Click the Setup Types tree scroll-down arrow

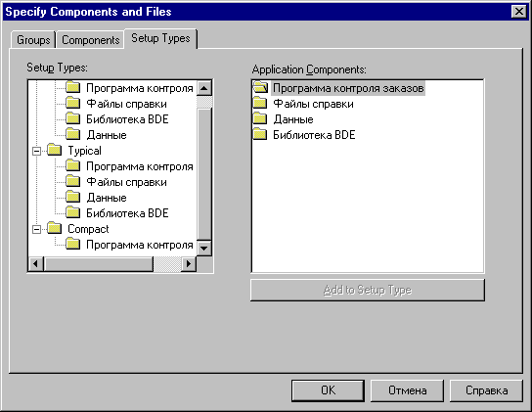point(204,248)
